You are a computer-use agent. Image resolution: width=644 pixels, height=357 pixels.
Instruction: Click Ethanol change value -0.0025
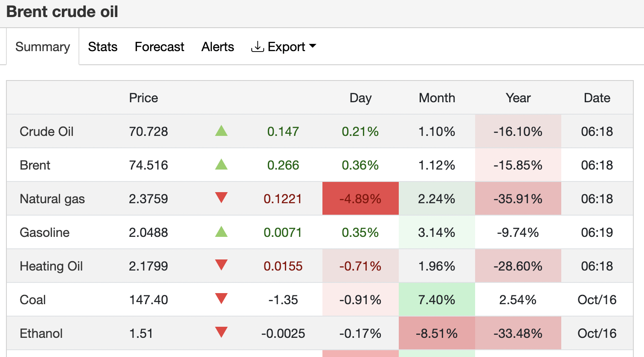[x=283, y=333]
